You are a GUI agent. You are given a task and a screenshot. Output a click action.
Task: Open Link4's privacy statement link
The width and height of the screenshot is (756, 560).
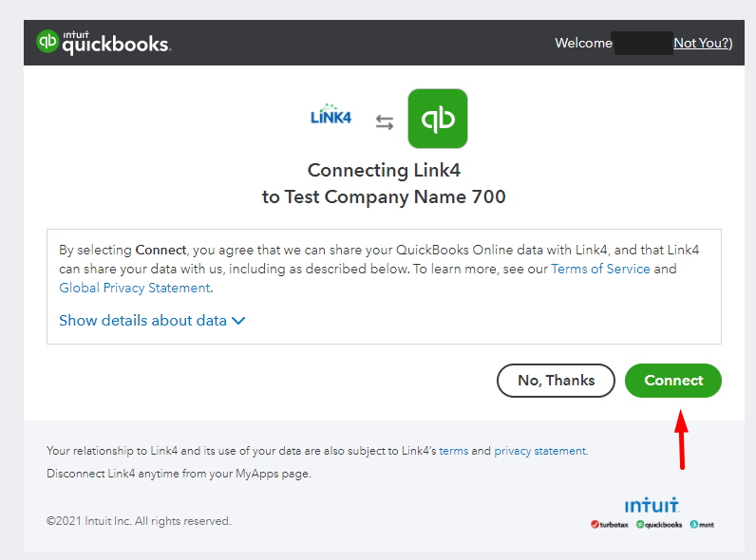tap(540, 451)
